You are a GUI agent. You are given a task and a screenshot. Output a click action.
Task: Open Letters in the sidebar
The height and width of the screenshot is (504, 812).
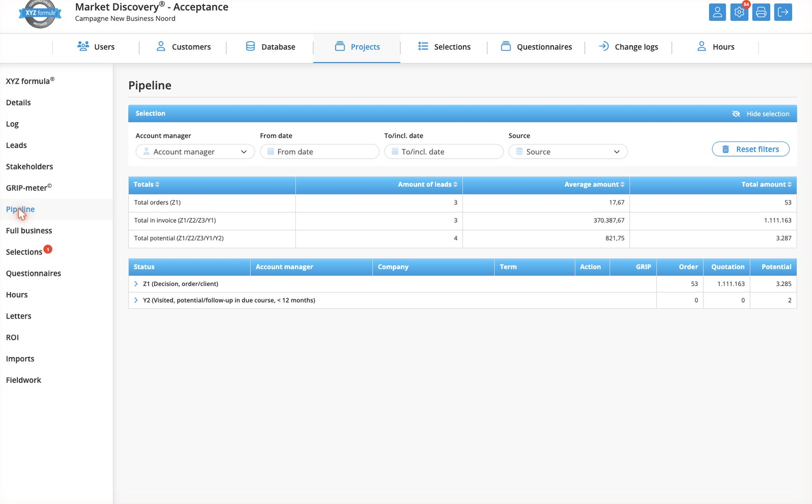(19, 316)
